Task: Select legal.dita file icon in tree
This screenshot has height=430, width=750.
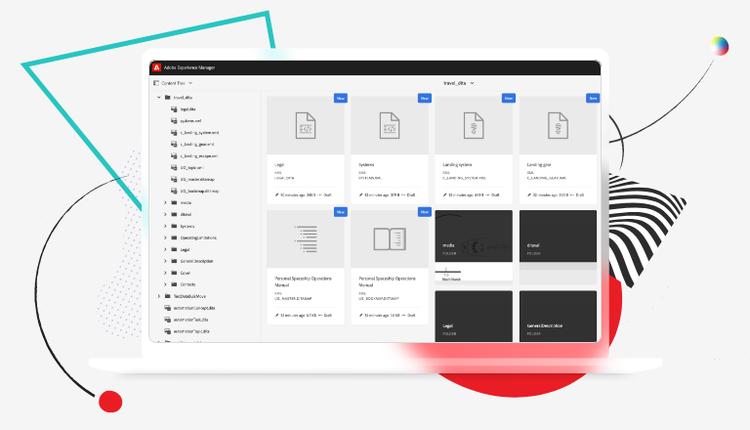Action: [174, 108]
